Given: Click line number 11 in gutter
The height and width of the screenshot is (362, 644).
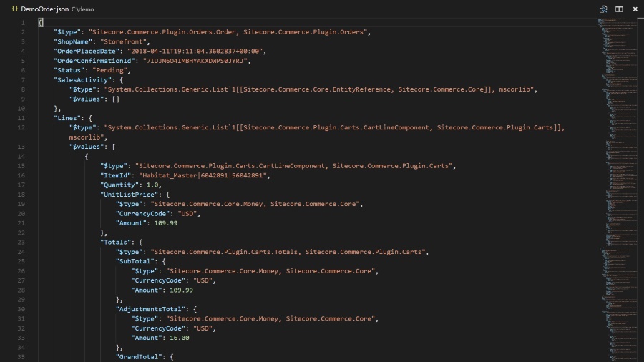Looking at the screenshot, I should [21, 118].
